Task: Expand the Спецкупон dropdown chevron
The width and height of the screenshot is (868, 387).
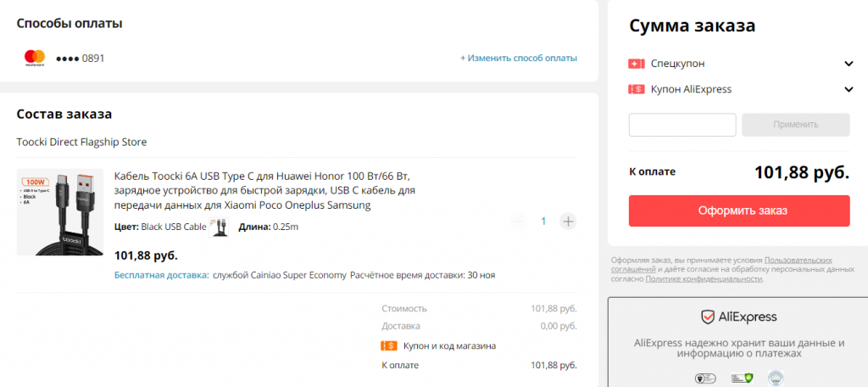Action: click(849, 64)
